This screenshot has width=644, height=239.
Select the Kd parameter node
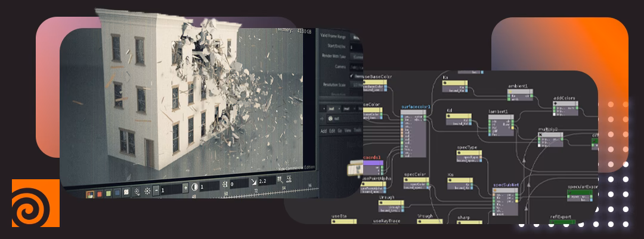point(459,119)
